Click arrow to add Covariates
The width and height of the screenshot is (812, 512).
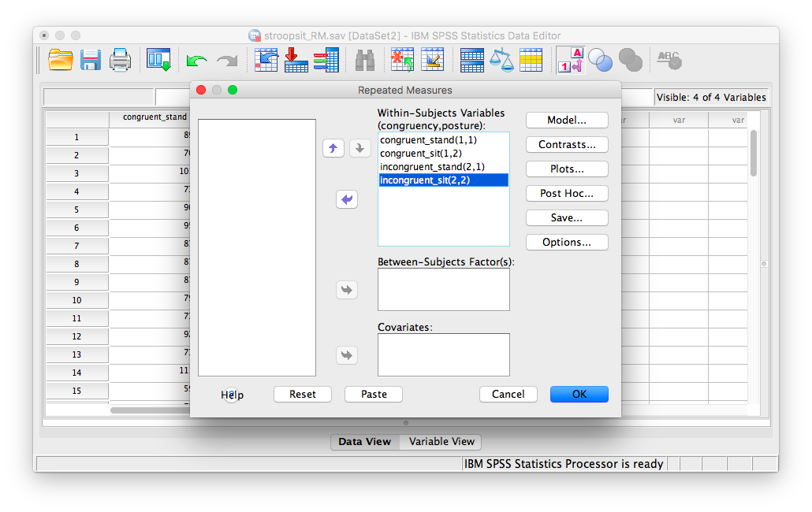point(347,355)
